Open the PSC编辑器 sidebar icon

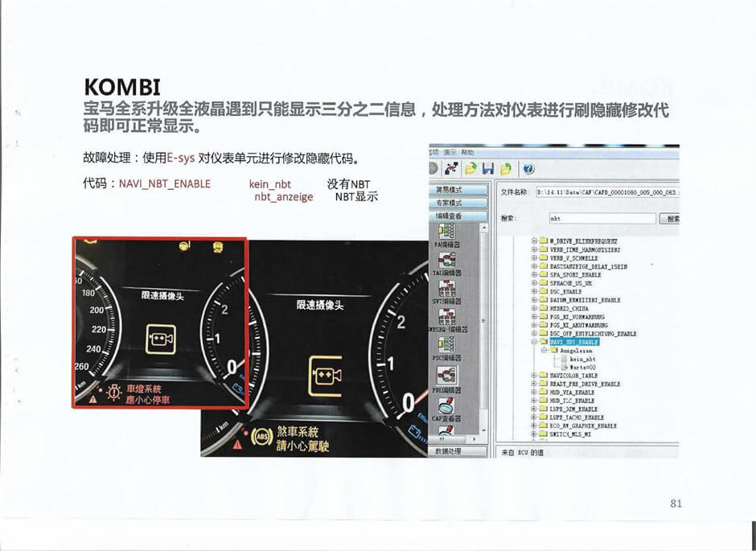(446, 344)
